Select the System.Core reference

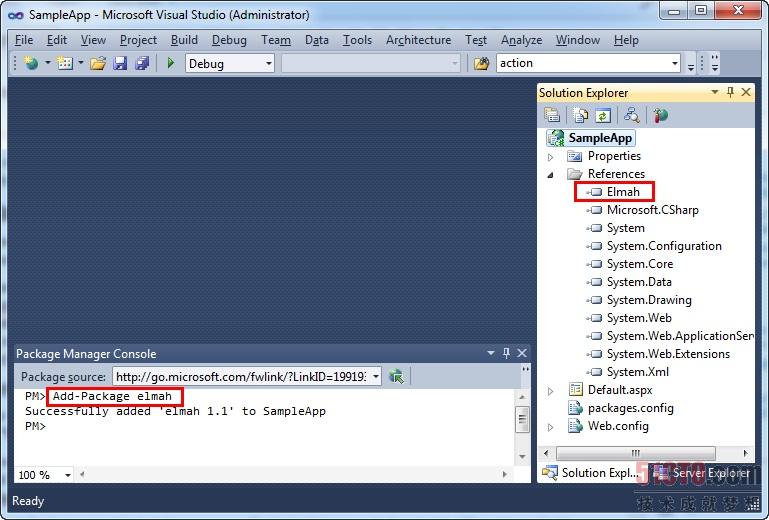[x=640, y=264]
